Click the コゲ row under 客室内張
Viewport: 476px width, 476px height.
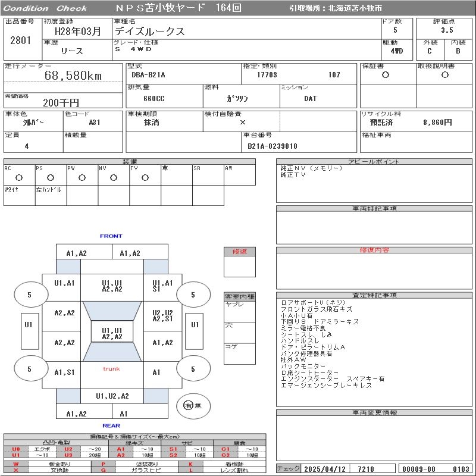(240, 353)
